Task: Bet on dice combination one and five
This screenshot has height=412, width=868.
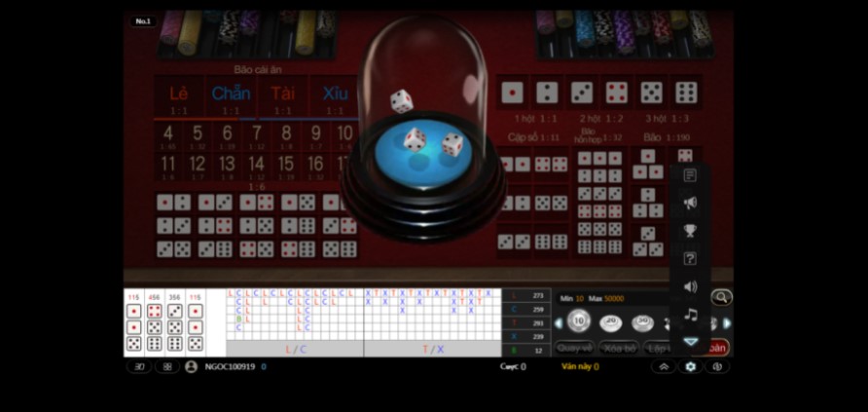Action: 299,203
